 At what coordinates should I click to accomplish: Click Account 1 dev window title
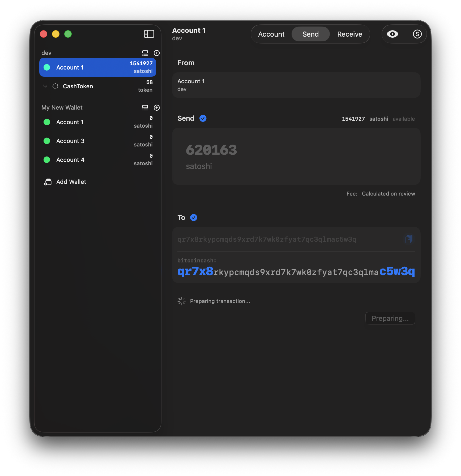189,34
